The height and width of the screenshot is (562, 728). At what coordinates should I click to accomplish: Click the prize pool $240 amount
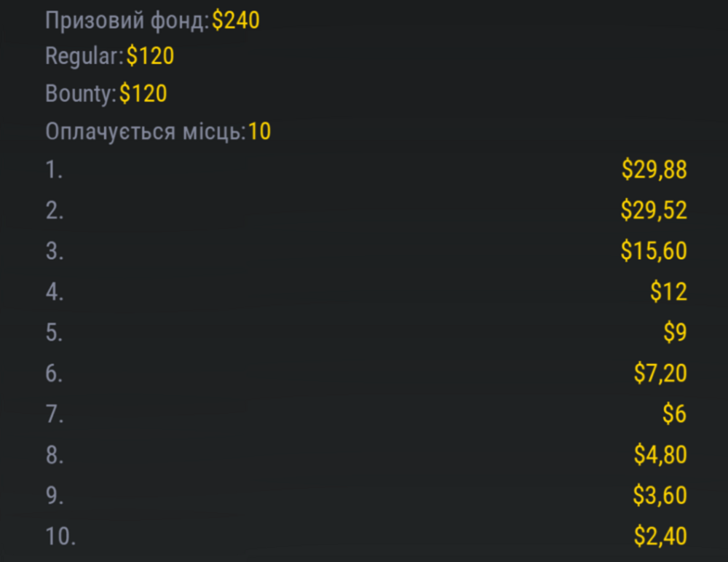[x=235, y=20]
